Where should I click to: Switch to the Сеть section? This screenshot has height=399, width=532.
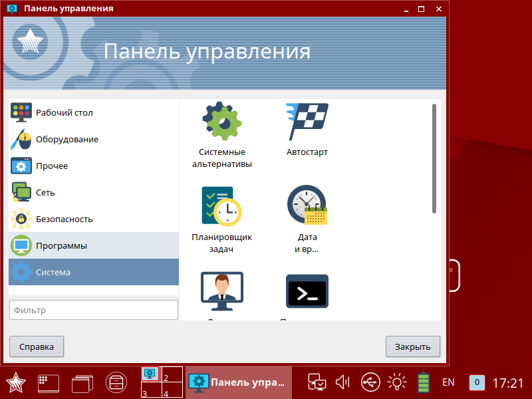66,192
